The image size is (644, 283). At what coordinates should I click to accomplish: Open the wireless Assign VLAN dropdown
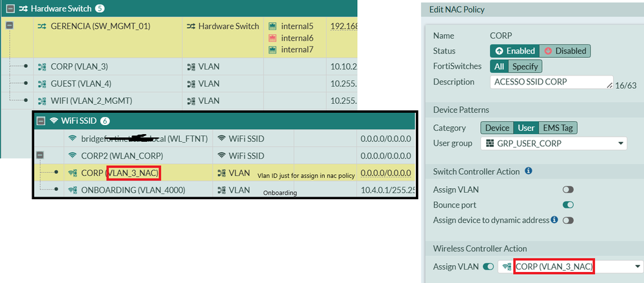click(x=571, y=267)
